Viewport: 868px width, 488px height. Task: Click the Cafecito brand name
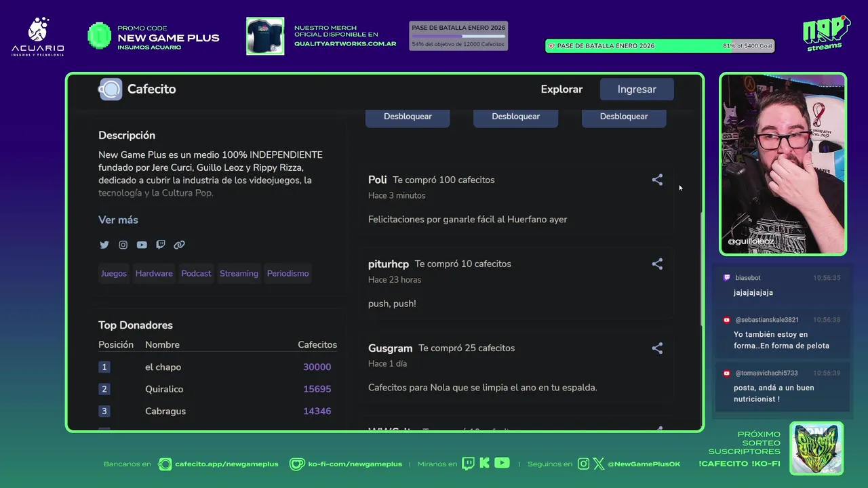(151, 89)
